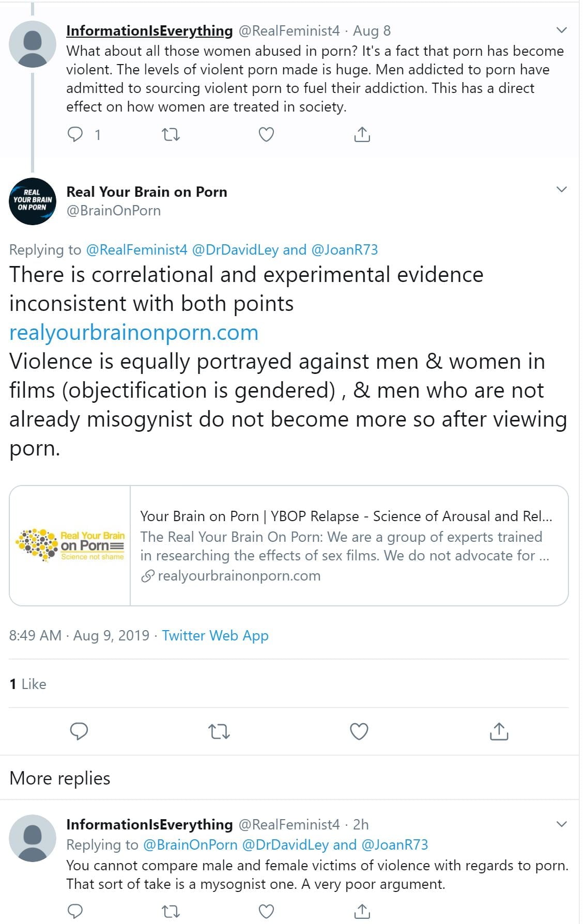Share the Aug 8 InformationIsEverything tweet
Screen dimensions: 586x924
tap(362, 135)
